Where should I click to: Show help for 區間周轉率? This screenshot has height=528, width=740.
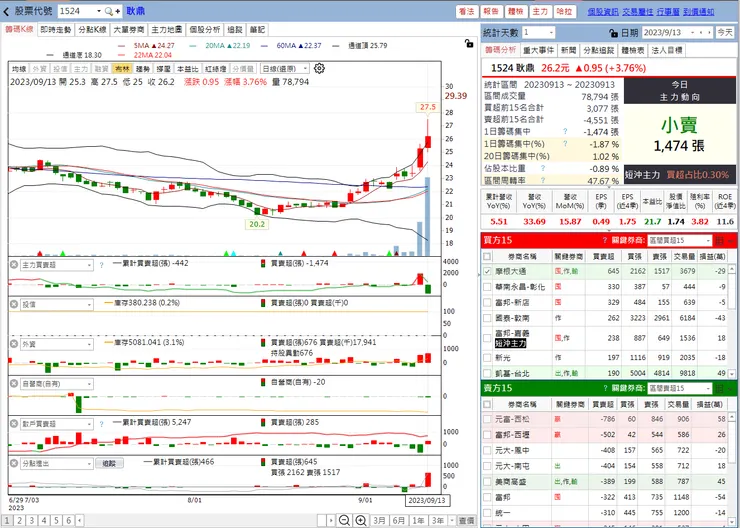coord(543,180)
